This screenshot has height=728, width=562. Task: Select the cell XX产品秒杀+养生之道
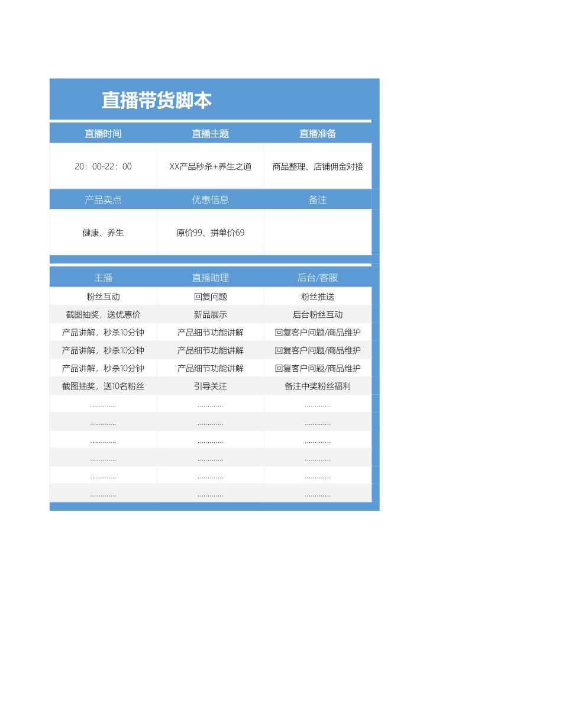point(211,166)
